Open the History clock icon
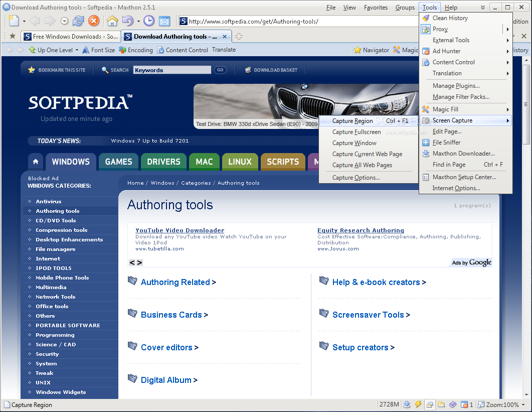The height and width of the screenshot is (412, 532). 149,21
